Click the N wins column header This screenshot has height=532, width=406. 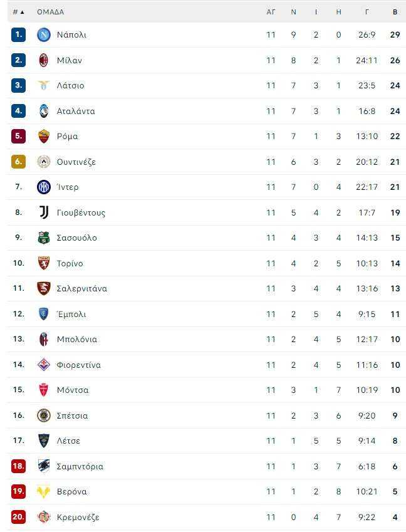point(293,12)
